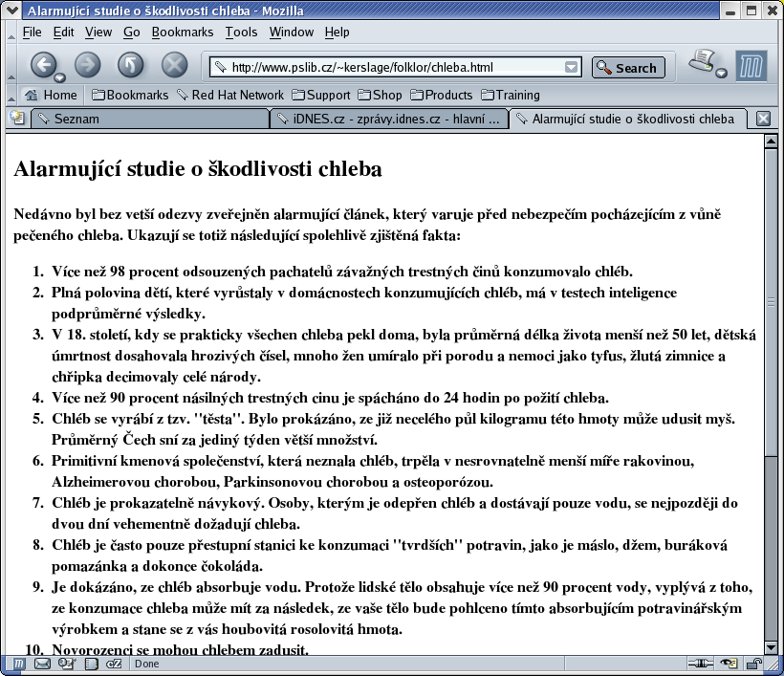Click list item starting 'Je dokázáno'
The width and height of the screenshot is (784, 676).
(403, 607)
